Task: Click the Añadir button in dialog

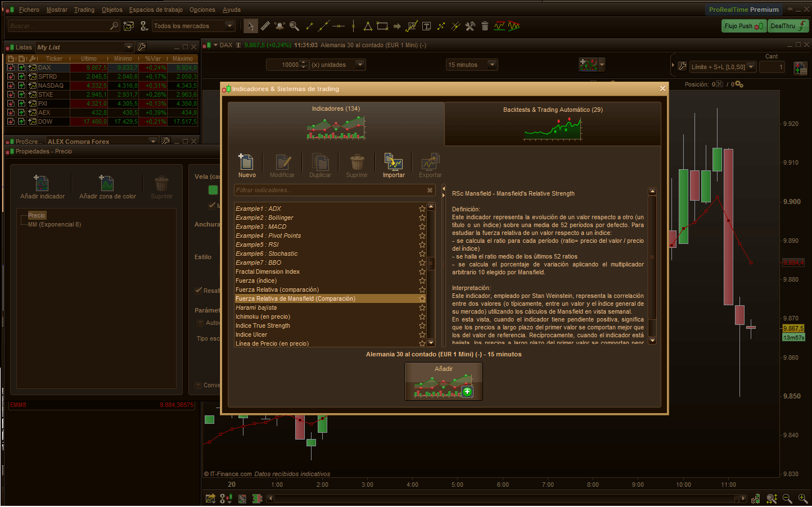Action: [x=444, y=381]
